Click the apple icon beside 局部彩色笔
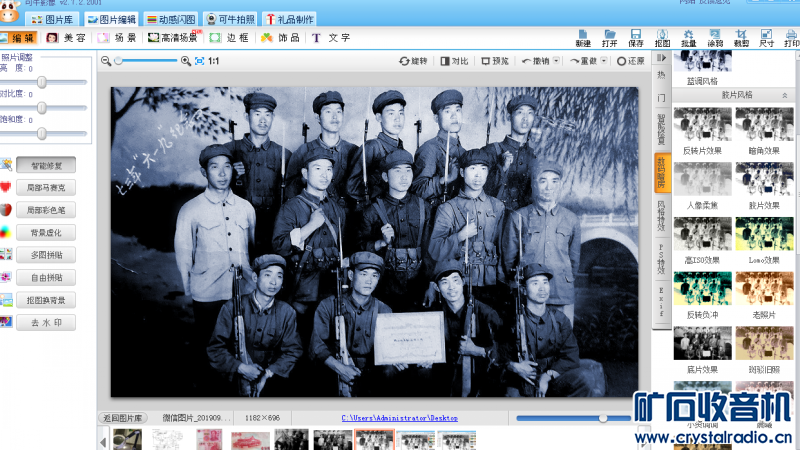Viewport: 800px width, 450px height. [x=6, y=210]
